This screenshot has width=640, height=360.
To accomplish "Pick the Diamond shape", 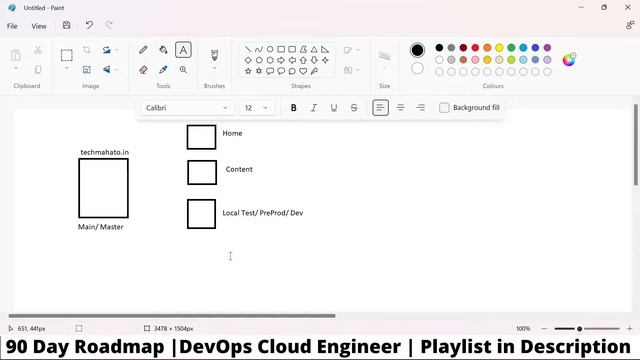I will click(248, 60).
